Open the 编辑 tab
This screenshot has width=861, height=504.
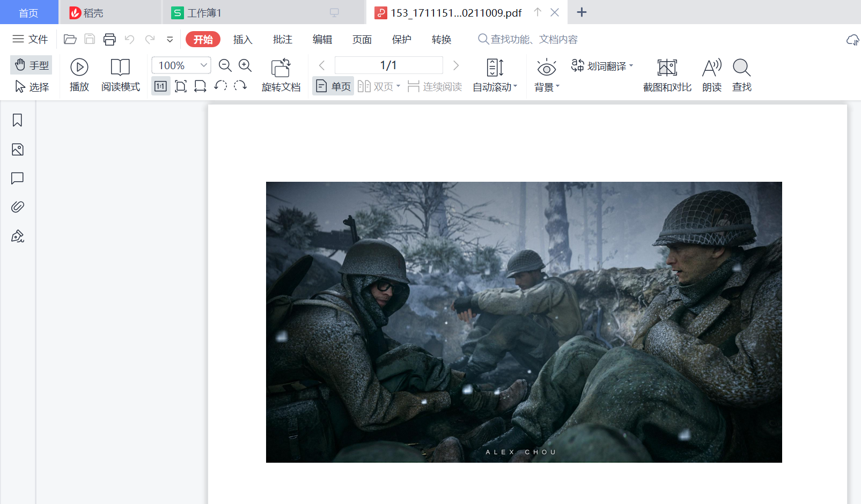[x=322, y=39]
